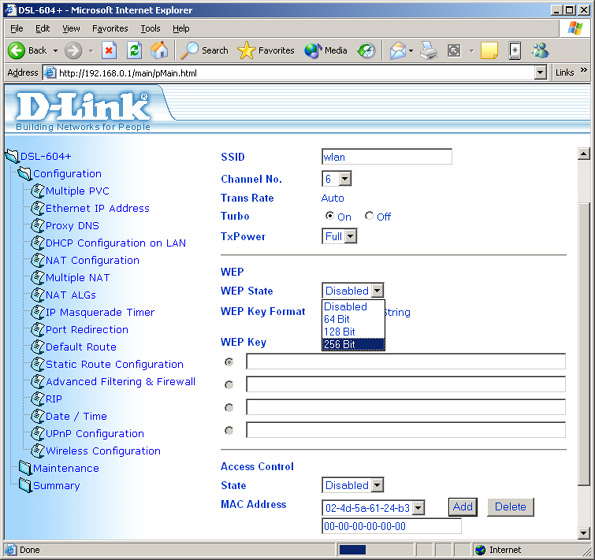595x560 pixels.
Task: Set Turbo to Off
Action: pyautogui.click(x=369, y=216)
